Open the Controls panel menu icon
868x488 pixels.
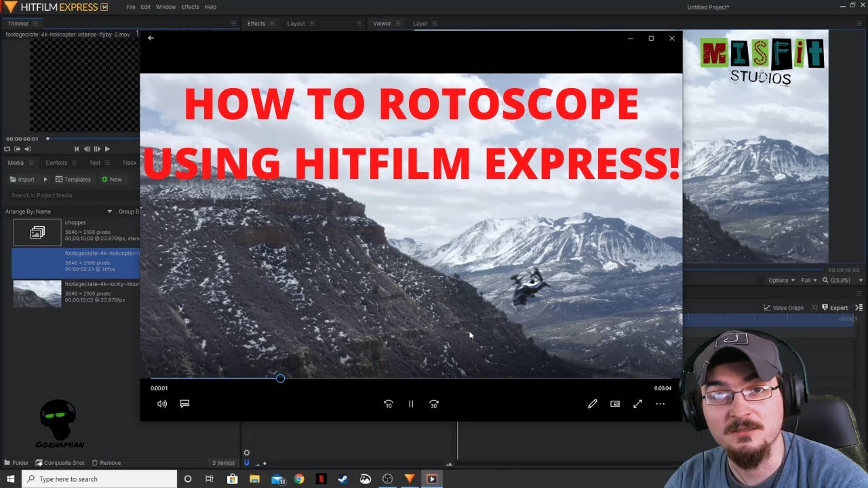pos(75,163)
